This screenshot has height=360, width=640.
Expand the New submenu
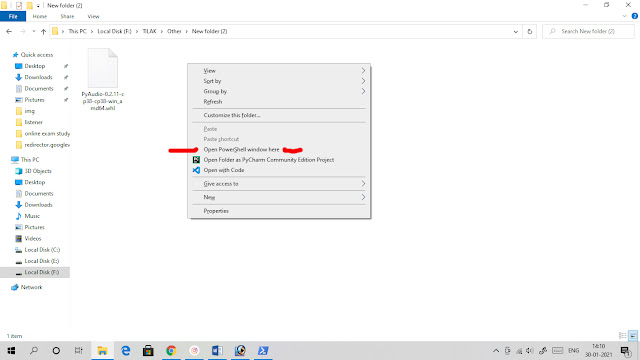[x=279, y=197]
